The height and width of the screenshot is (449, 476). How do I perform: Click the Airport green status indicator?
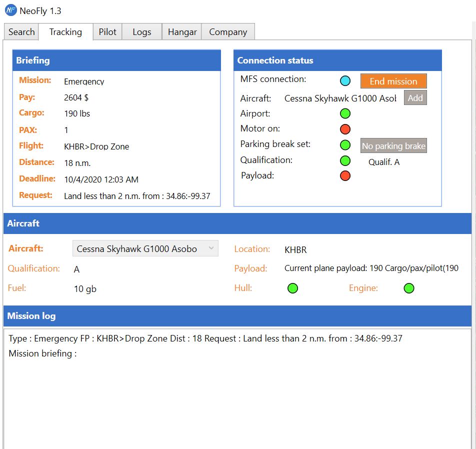(x=345, y=113)
